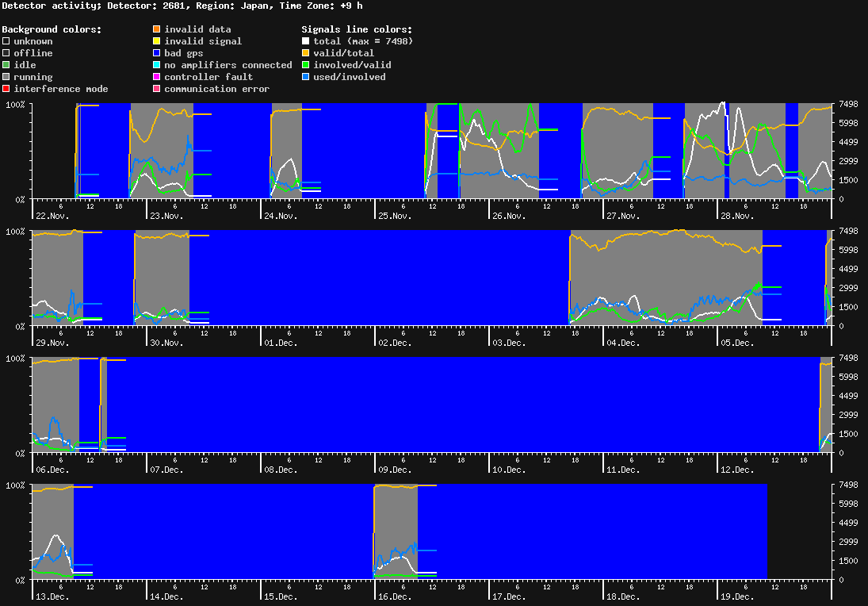Click the '04.Dec.' date label
This screenshot has width=868, height=606.
point(623,343)
